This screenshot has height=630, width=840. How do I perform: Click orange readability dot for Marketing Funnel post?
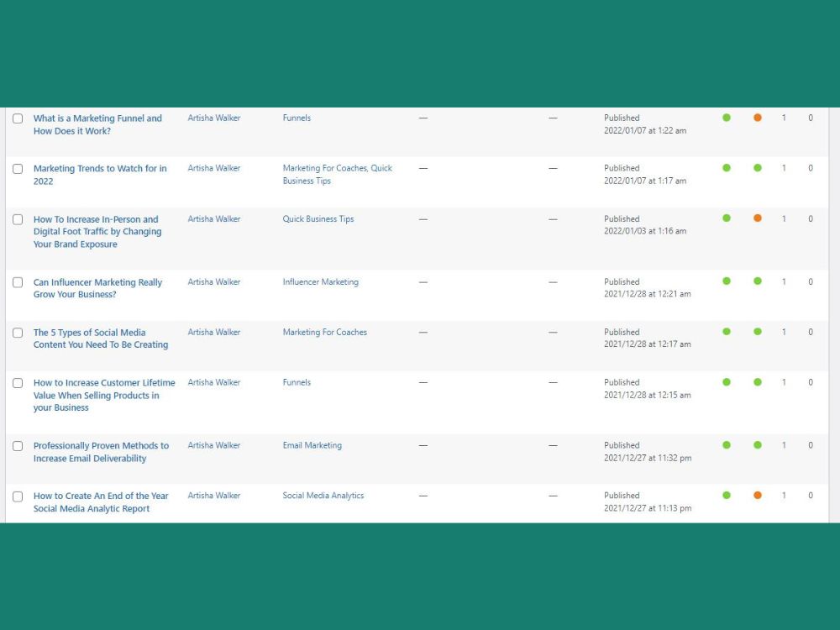758,118
